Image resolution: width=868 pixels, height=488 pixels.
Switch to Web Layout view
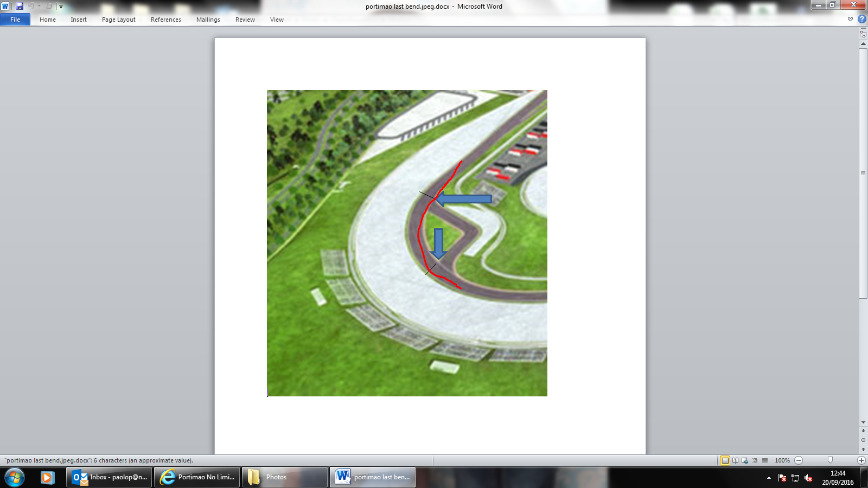745,460
